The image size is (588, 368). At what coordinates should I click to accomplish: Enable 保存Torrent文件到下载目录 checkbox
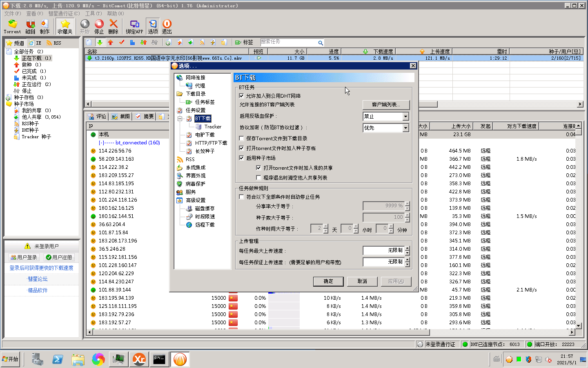(241, 138)
